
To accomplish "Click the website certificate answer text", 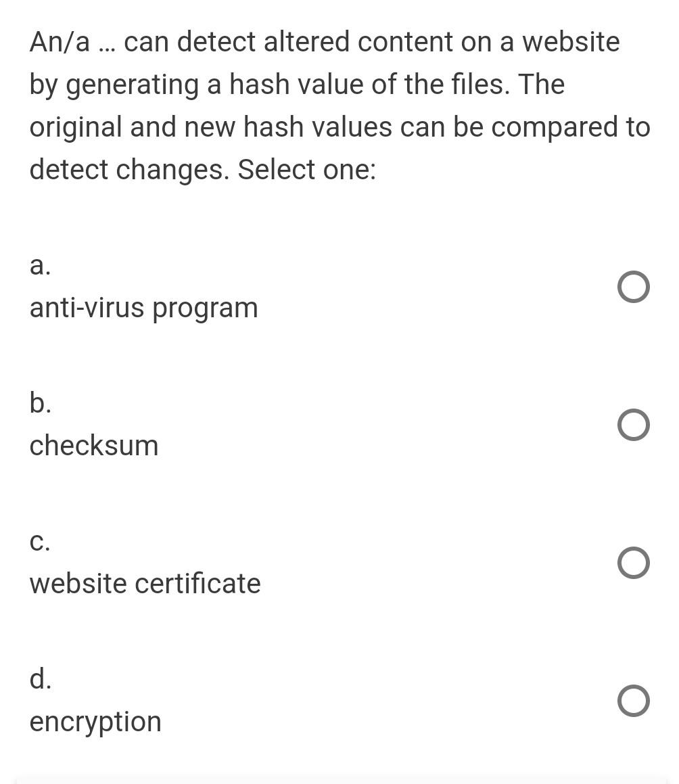I will click(145, 584).
